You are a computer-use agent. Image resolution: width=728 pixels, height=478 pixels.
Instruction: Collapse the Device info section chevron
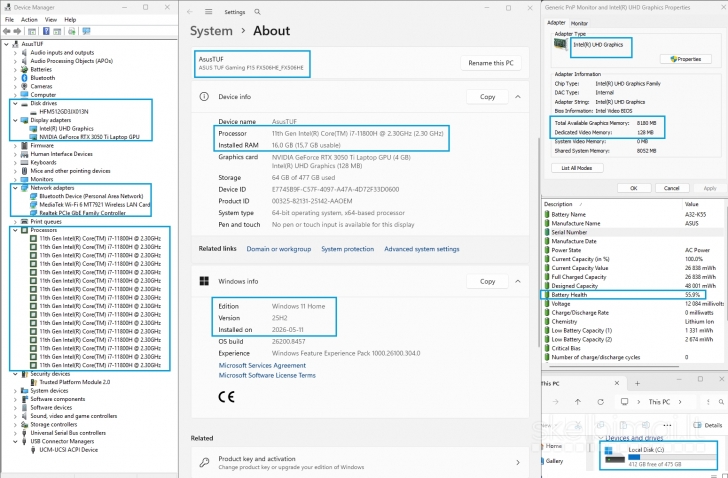(x=518, y=97)
